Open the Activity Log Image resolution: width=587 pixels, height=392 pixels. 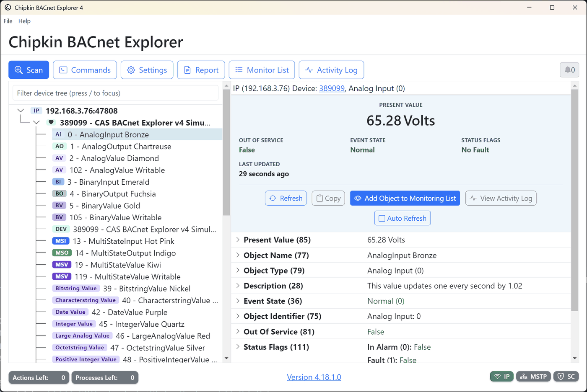331,70
